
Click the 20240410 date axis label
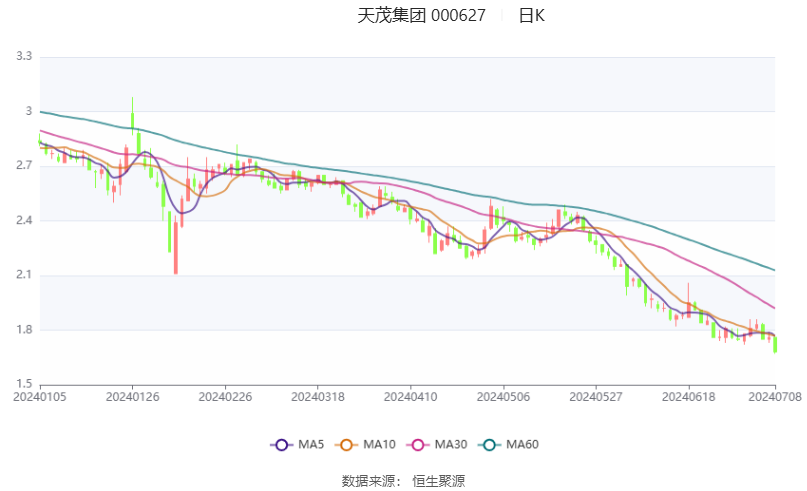(410, 397)
